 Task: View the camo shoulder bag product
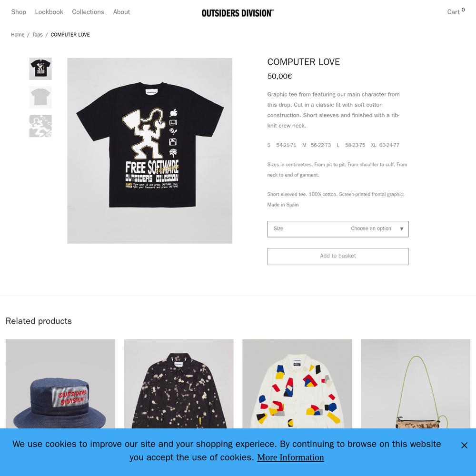[416, 384]
